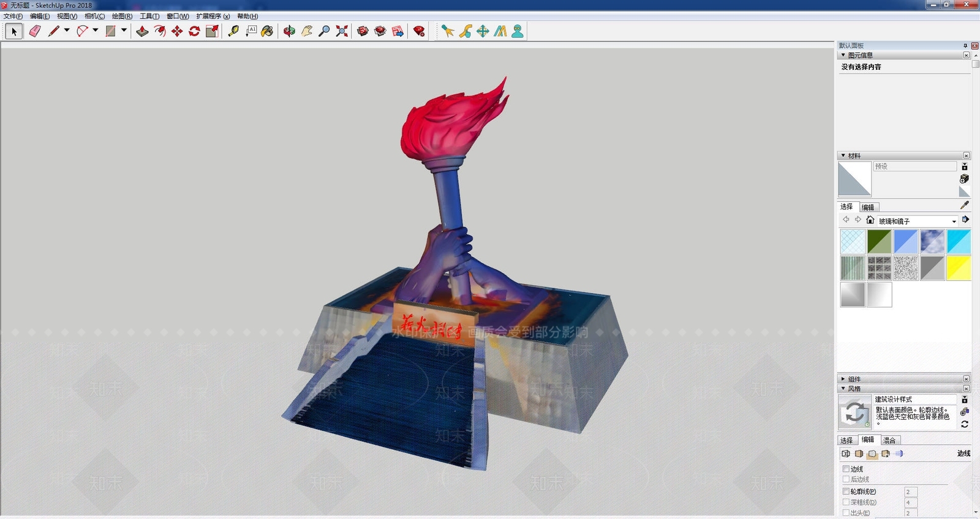Pick the Paint Bucket tool
This screenshot has width=980, height=519.
tap(267, 31)
